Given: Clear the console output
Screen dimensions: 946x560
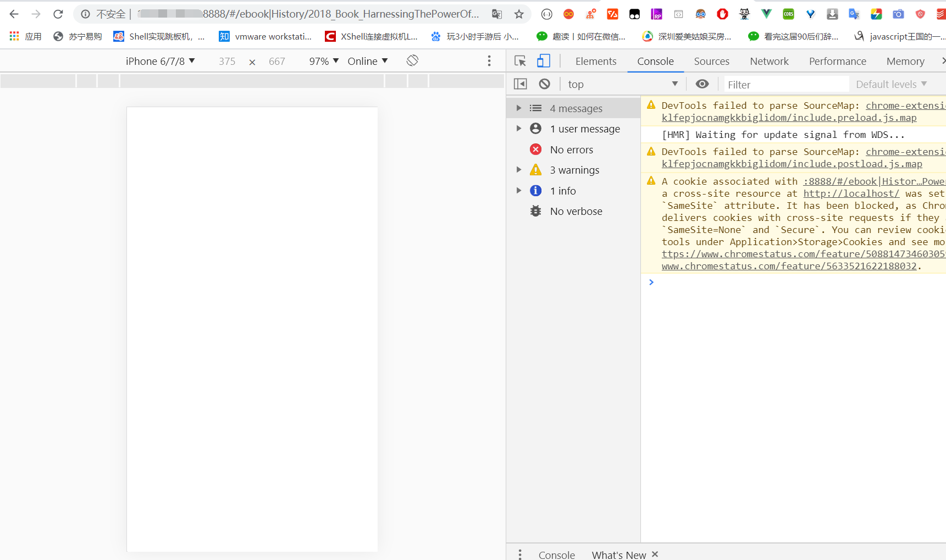Looking at the screenshot, I should [x=544, y=84].
